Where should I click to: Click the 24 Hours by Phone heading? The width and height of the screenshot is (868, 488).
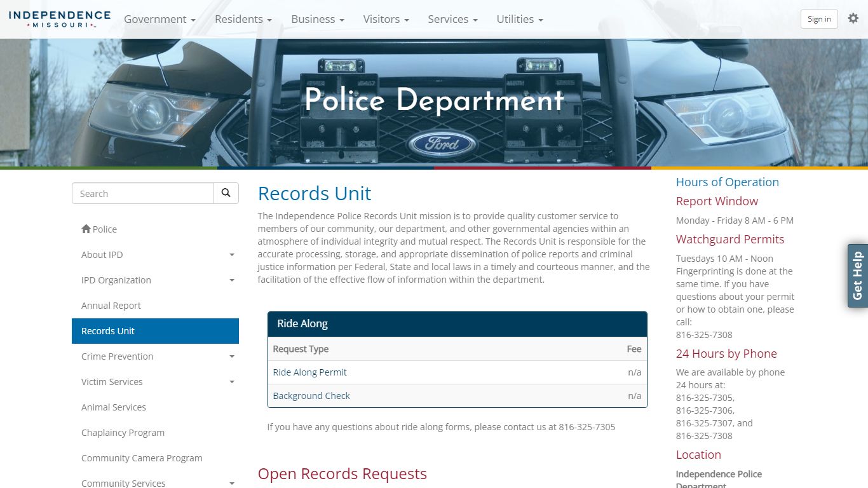point(726,354)
